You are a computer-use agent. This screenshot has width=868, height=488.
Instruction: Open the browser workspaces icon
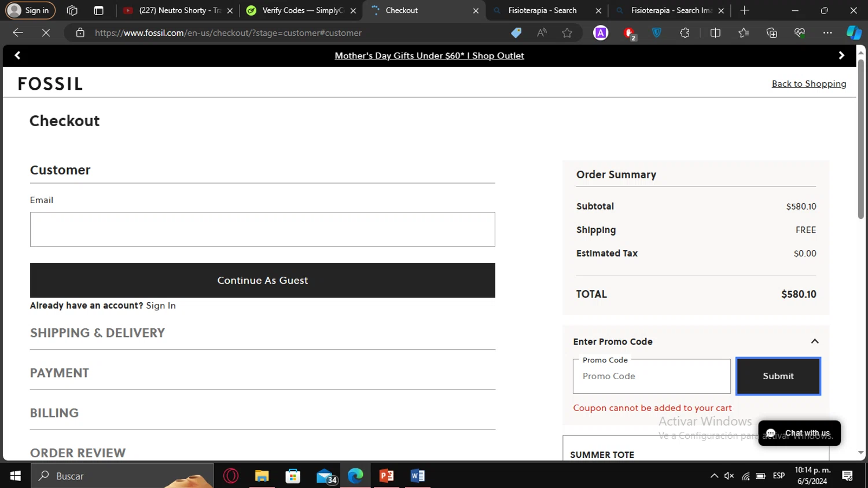pos(72,10)
